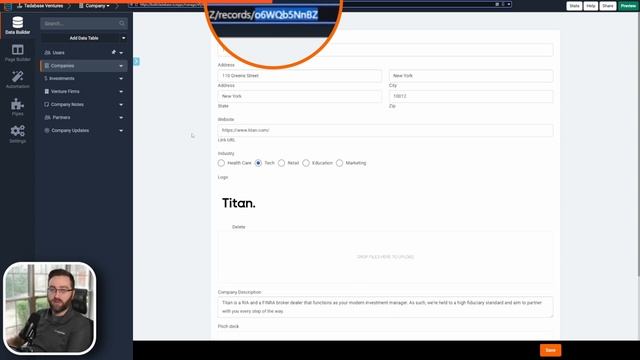Open the Automation section
Viewport: 640px width, 360px height.
[x=18, y=80]
